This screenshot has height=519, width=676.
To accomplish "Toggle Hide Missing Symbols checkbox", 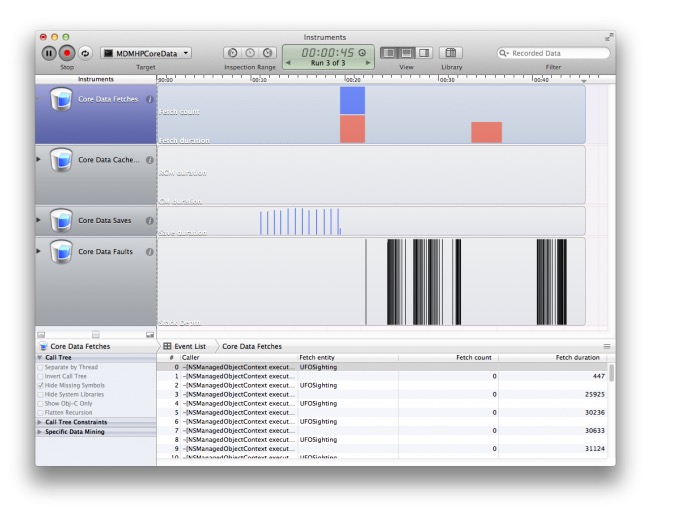I will (41, 385).
